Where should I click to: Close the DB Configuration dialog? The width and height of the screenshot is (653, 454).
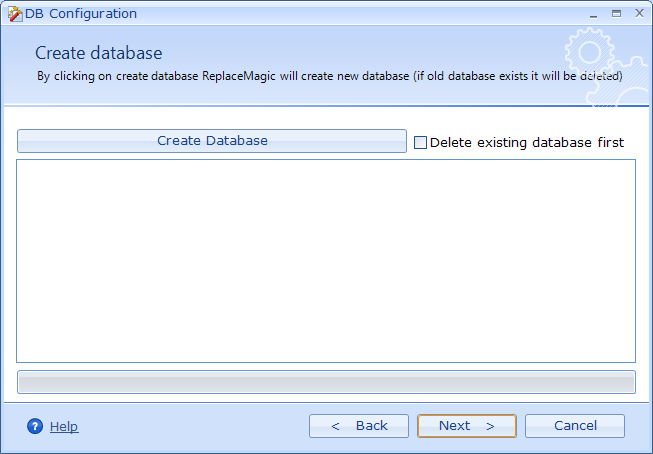pyautogui.click(x=637, y=13)
